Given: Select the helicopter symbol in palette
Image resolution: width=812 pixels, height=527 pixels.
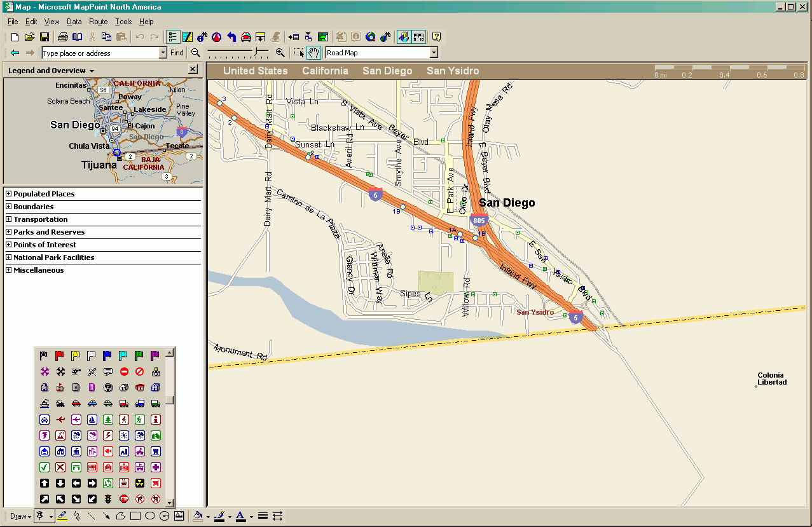Looking at the screenshot, I should coord(76,372).
